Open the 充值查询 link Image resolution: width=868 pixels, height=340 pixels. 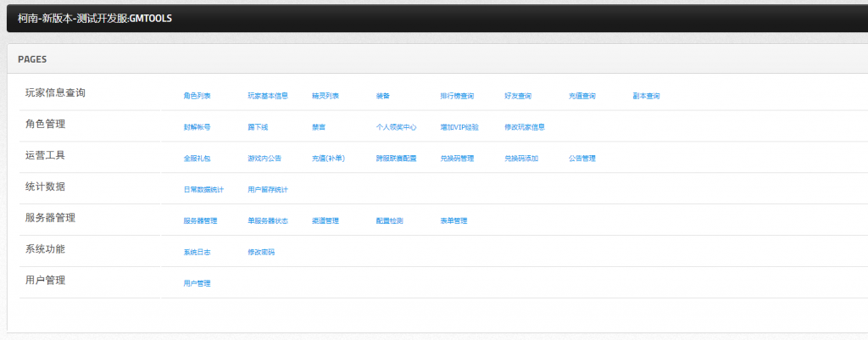582,96
